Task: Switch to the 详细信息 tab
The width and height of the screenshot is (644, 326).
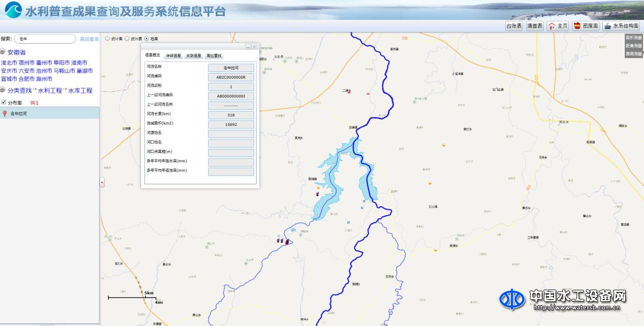Action: (174, 56)
